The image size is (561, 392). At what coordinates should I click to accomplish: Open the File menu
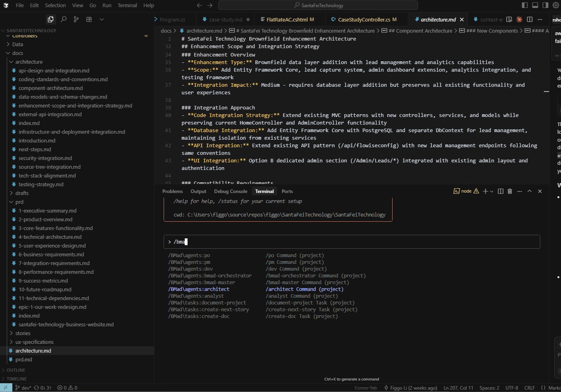click(20, 5)
